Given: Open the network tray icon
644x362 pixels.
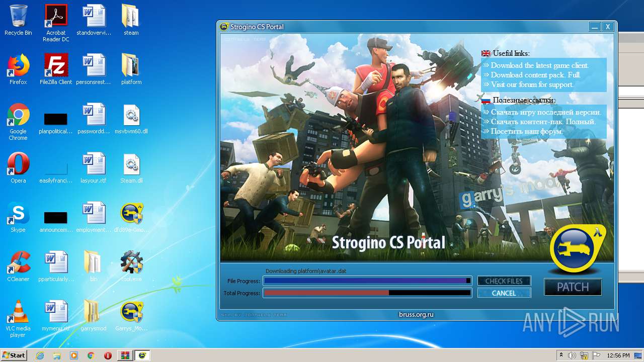Looking at the screenshot, I should coord(584,355).
